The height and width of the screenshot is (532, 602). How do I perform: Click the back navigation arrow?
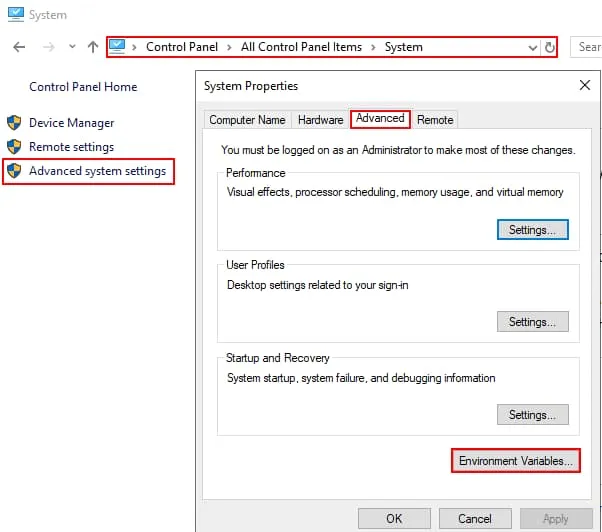(20, 47)
